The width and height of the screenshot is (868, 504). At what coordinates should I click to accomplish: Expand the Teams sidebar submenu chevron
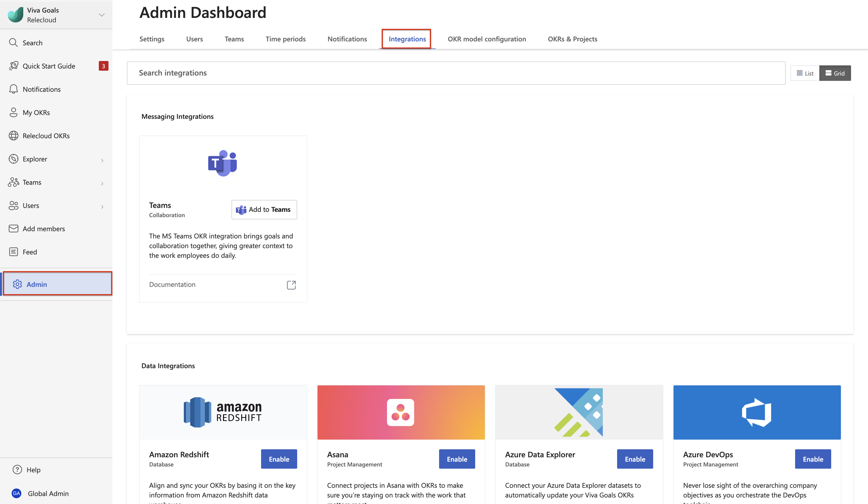(x=102, y=183)
